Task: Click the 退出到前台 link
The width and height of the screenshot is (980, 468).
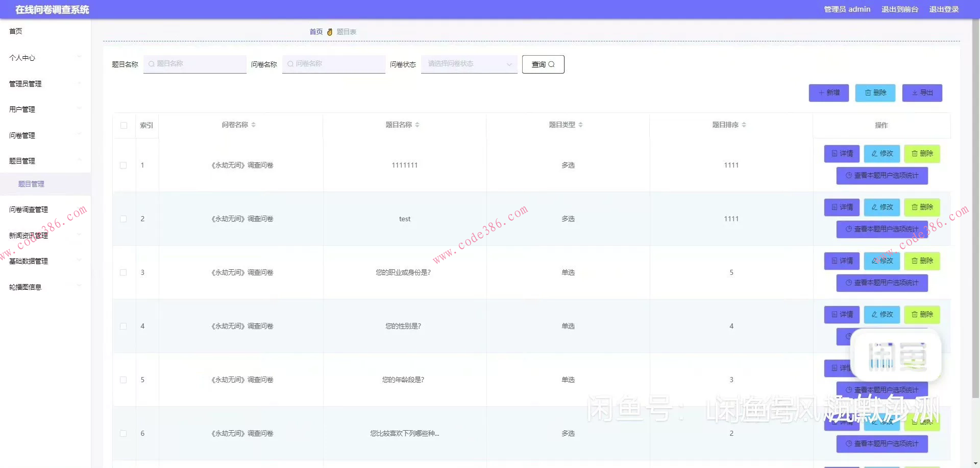Action: 899,9
